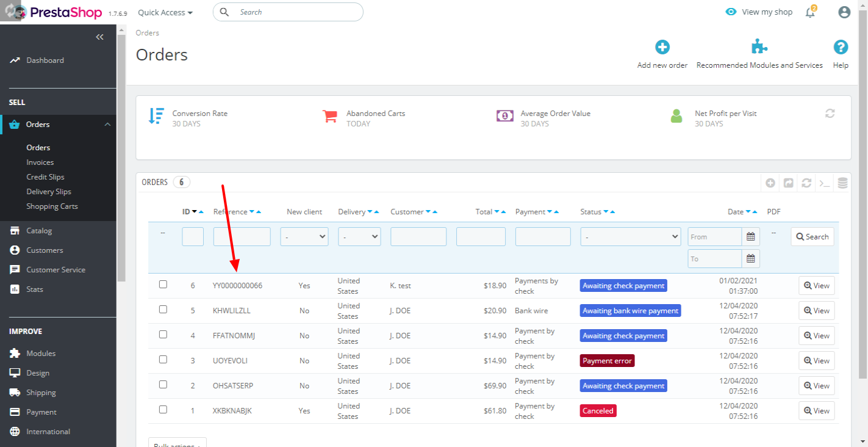Viewport: 868px width, 447px height.
Task: Click the add order plus icon in table header
Action: [x=770, y=183]
